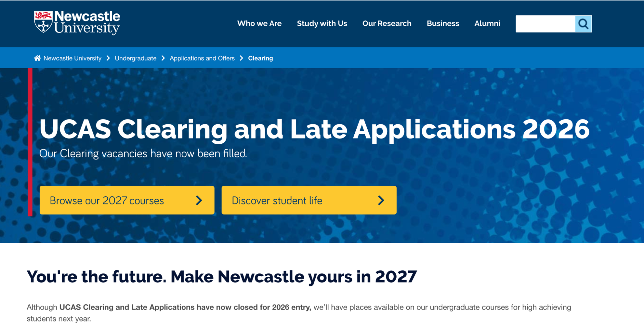Viewport: 644px width, 326px height.
Task: Click the home icon in the breadcrumb
Action: (37, 58)
